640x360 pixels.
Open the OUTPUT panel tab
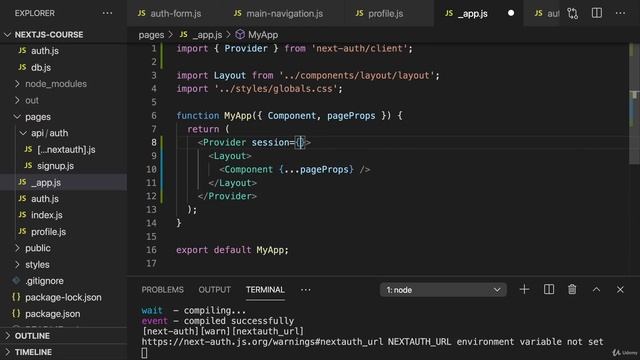(x=215, y=290)
